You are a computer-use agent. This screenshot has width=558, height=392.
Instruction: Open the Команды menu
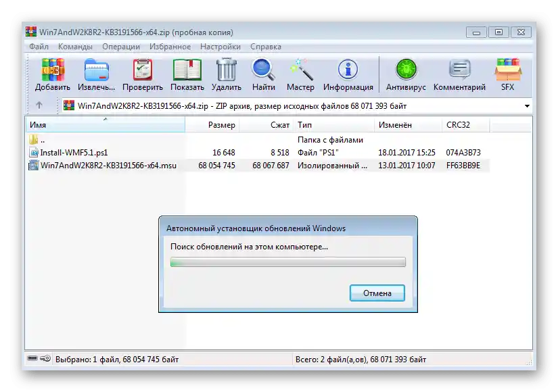click(x=75, y=47)
